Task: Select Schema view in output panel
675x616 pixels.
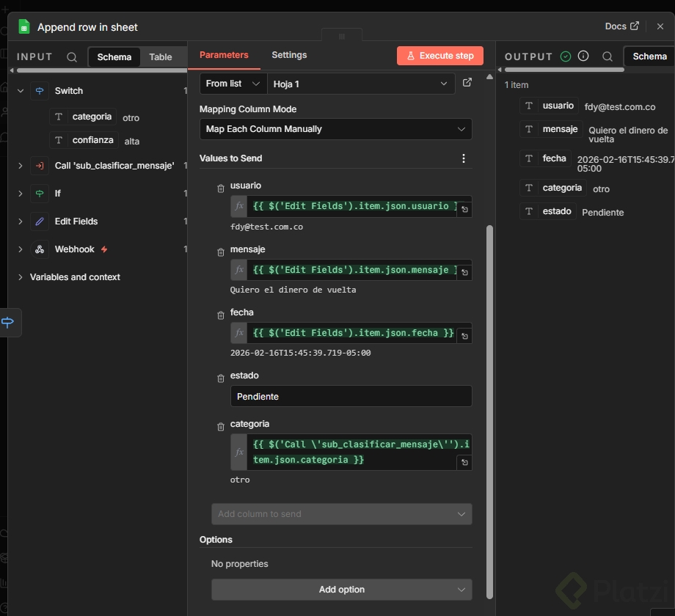Action: [x=649, y=56]
